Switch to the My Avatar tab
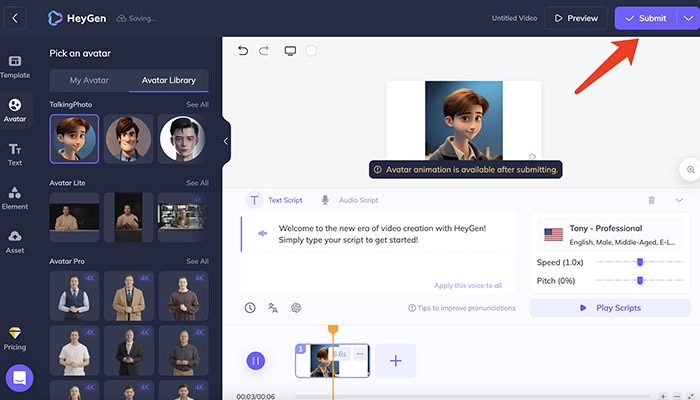The image size is (700, 400). point(88,80)
